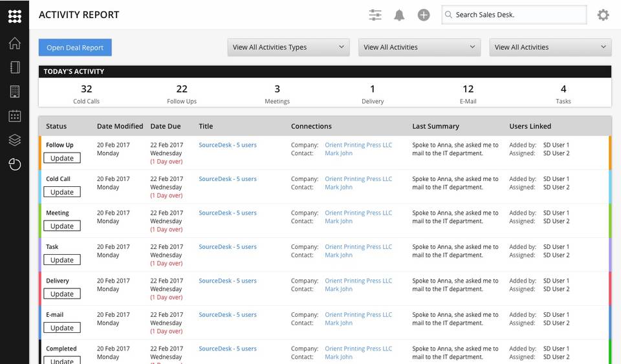Click the search magnifier icon
Viewport: 621px width, 364px height.
pos(448,15)
